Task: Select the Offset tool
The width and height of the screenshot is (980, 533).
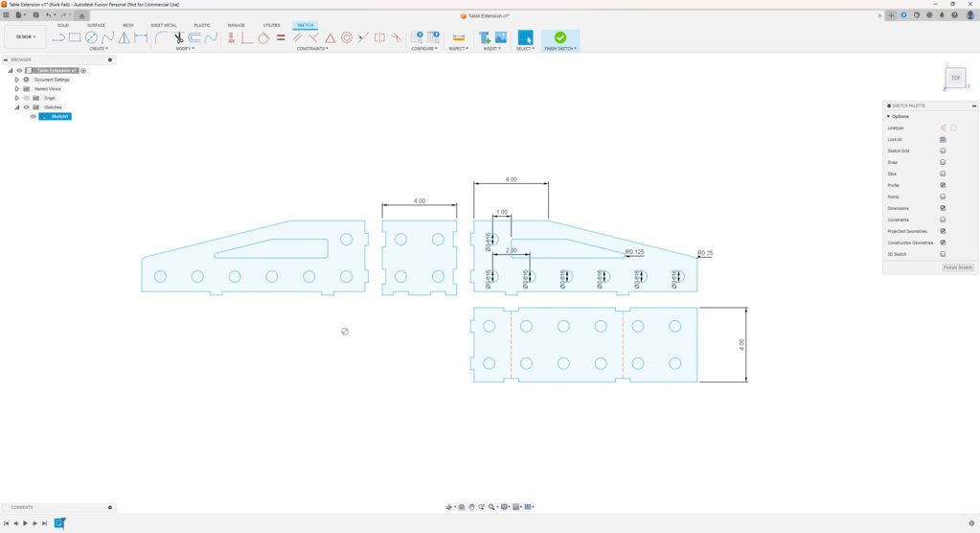Action: (194, 38)
